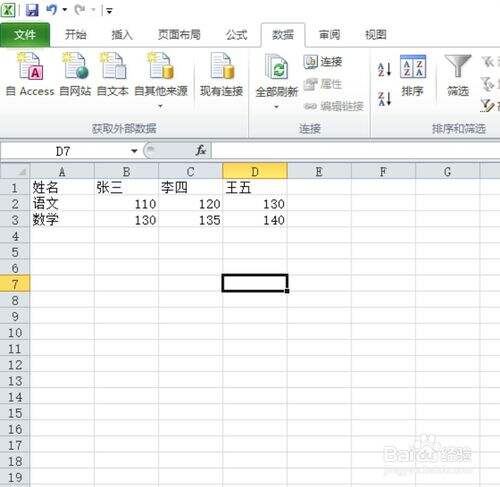Select column D header
The width and height of the screenshot is (500, 487).
point(255,172)
